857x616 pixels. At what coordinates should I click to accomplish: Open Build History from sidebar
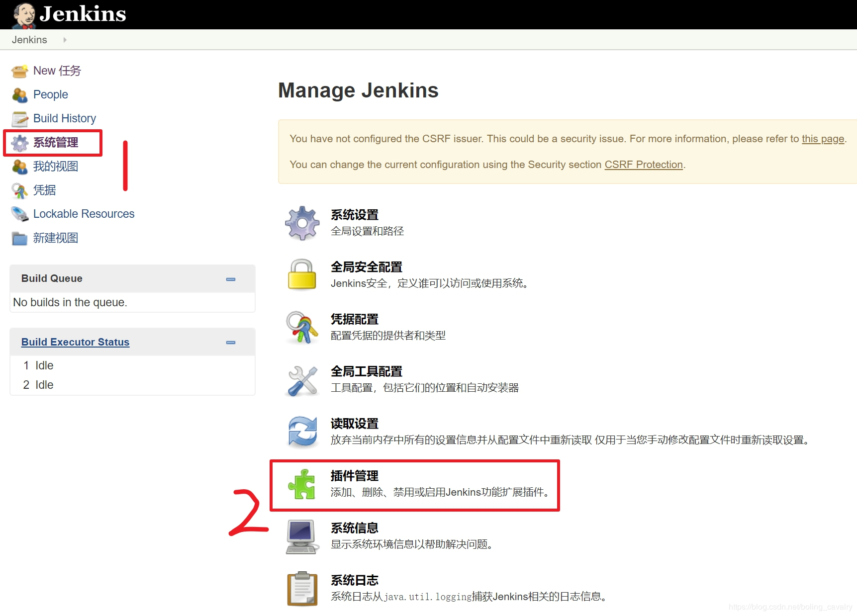[65, 118]
